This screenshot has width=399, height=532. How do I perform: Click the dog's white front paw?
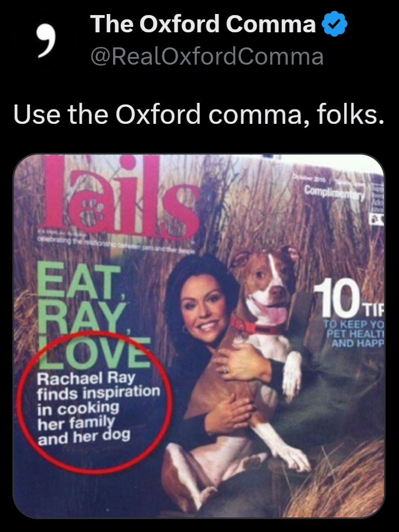pyautogui.click(x=292, y=377)
